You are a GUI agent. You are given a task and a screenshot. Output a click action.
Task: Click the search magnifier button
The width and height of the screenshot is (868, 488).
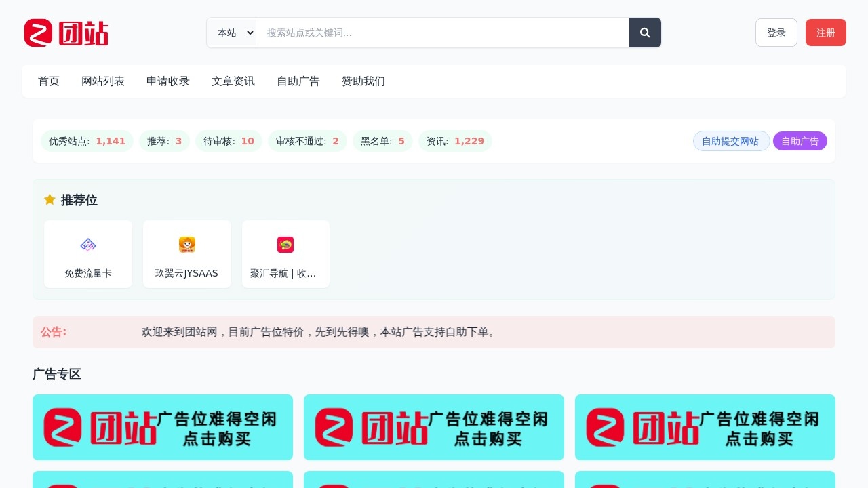(x=645, y=33)
